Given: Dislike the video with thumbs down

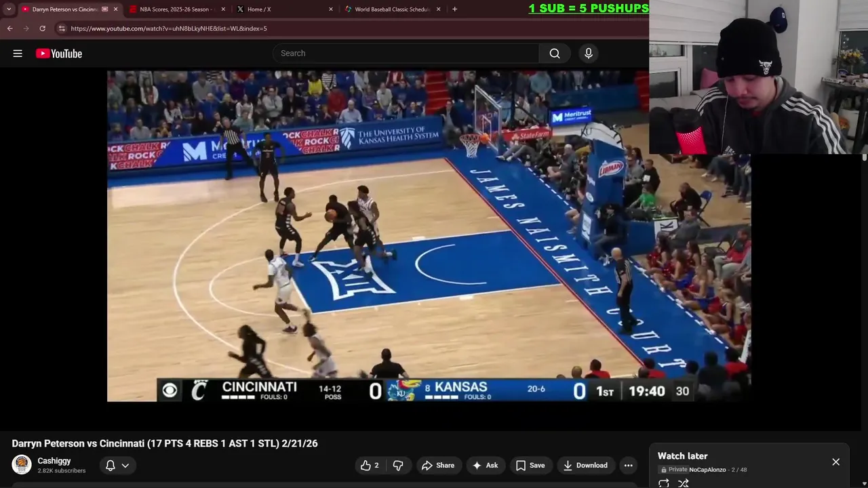Looking at the screenshot, I should [x=398, y=465].
